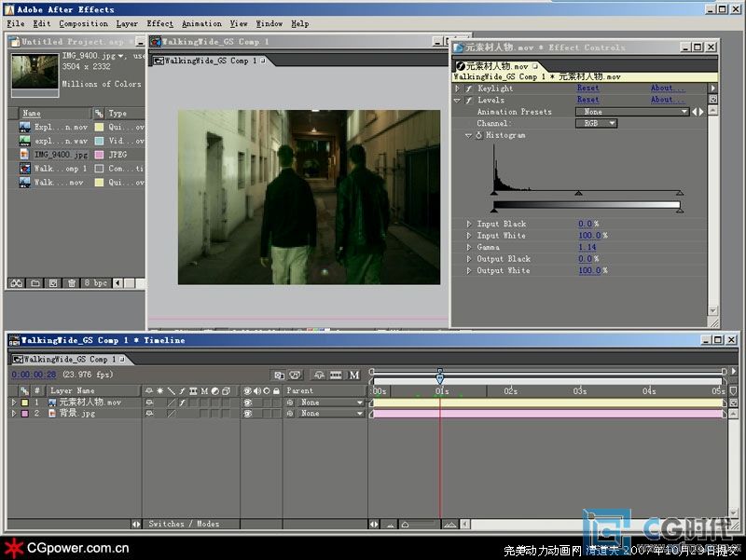Screen dimensions: 746x560
Task: Click the frame blending timeline button
Action: pyautogui.click(x=336, y=376)
